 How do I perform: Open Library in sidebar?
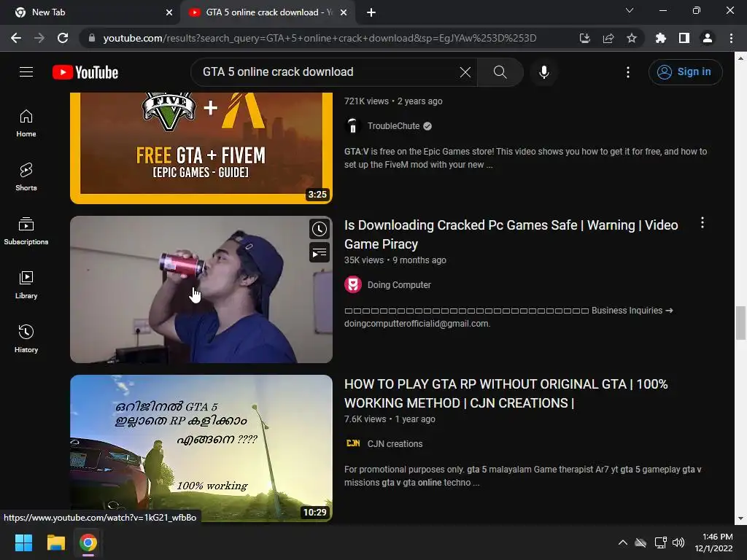click(x=26, y=285)
